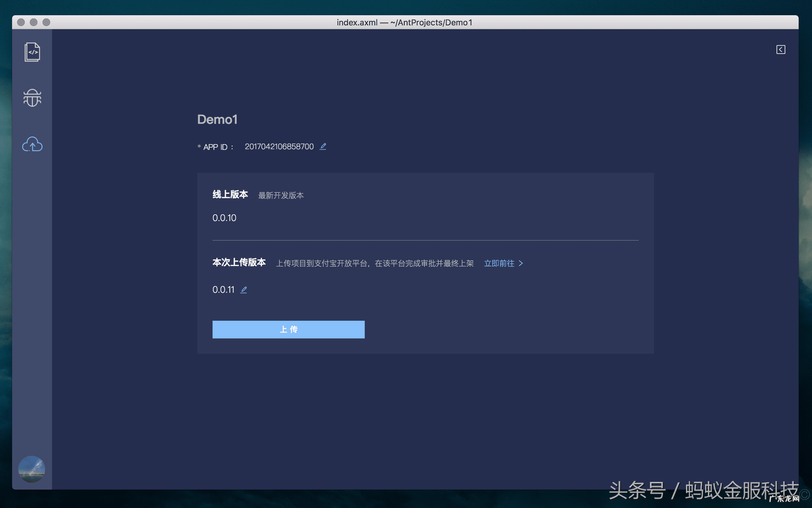Edit upload version 0.0.11 pencil icon
812x508 pixels.
click(244, 290)
